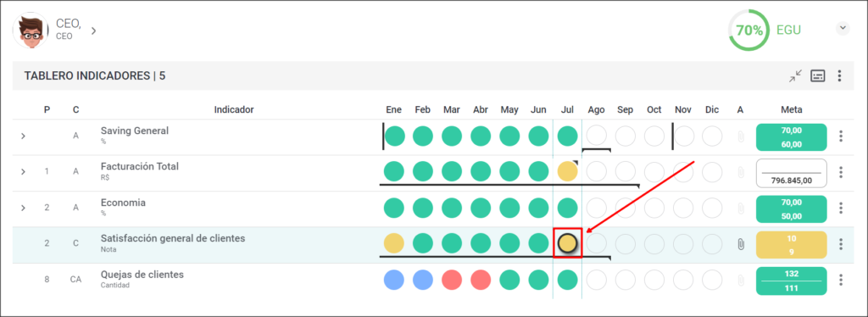Select Quejas de clientes July green indicator
868x317 pixels.
(567, 280)
